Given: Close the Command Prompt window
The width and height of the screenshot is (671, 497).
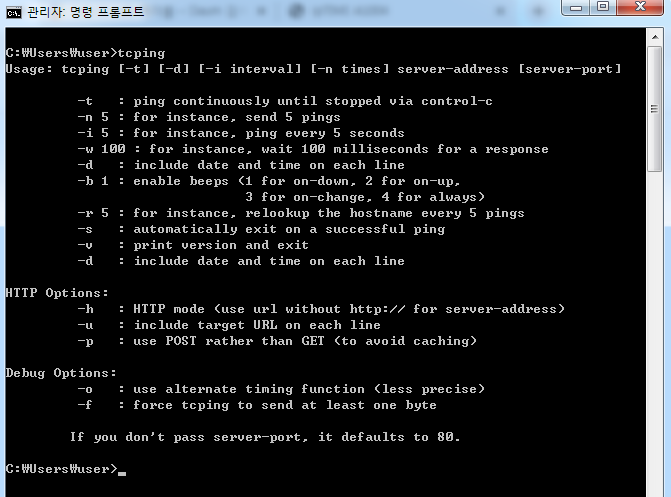Looking at the screenshot, I should (640, 9).
